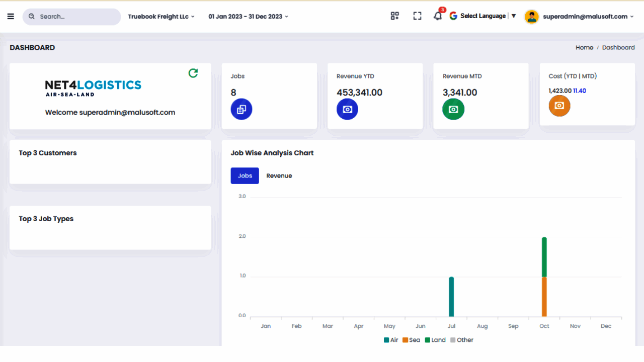
Task: Toggle the Air legend series
Action: (x=391, y=340)
